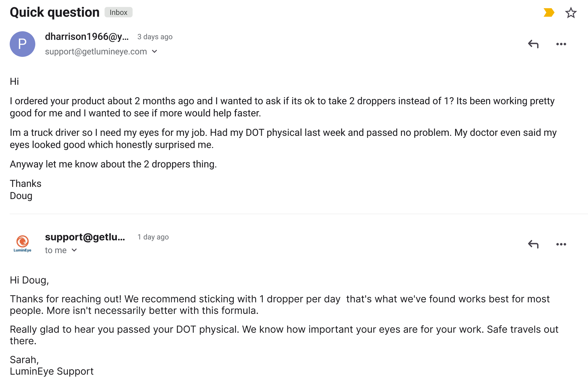Open more options for support's reply
Screen dimensions: 588x381
pyautogui.click(x=561, y=244)
